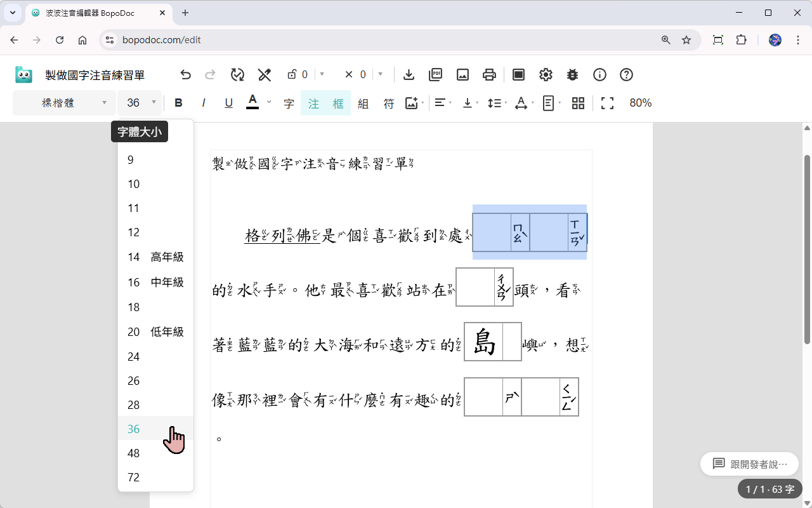Undo the last edit

pyautogui.click(x=185, y=74)
